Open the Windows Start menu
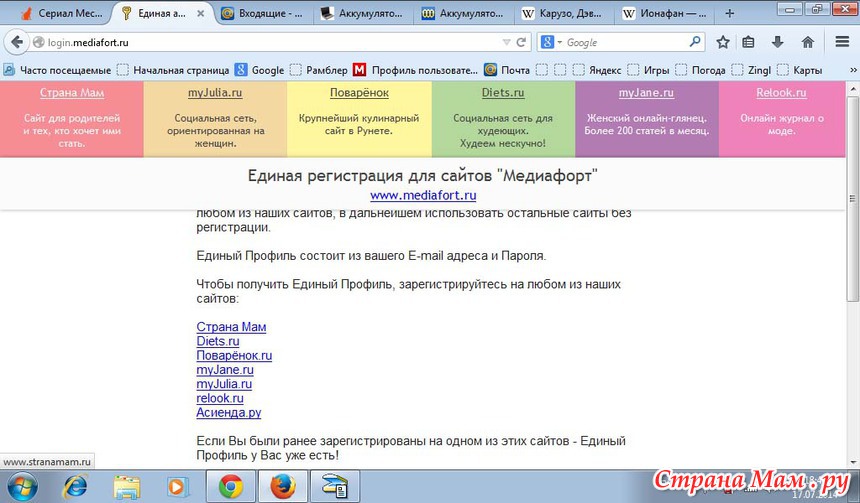 (x=22, y=487)
